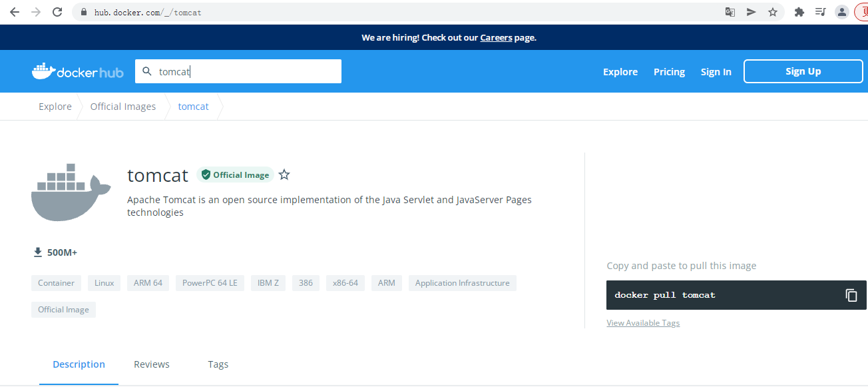Image resolution: width=868 pixels, height=387 pixels.
Task: Open the browser extensions puzzle icon
Action: pos(799,12)
